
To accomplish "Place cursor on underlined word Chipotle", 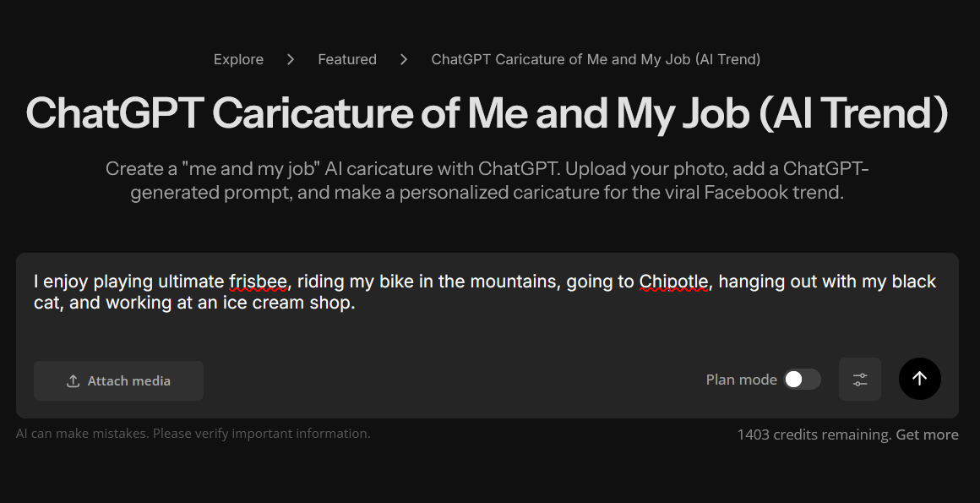I will point(673,282).
